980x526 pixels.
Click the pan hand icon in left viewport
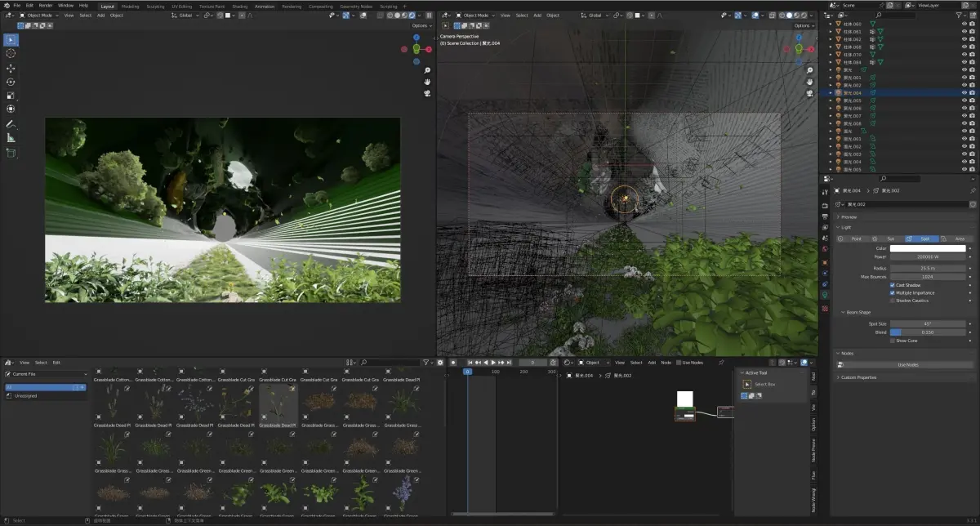point(427,82)
